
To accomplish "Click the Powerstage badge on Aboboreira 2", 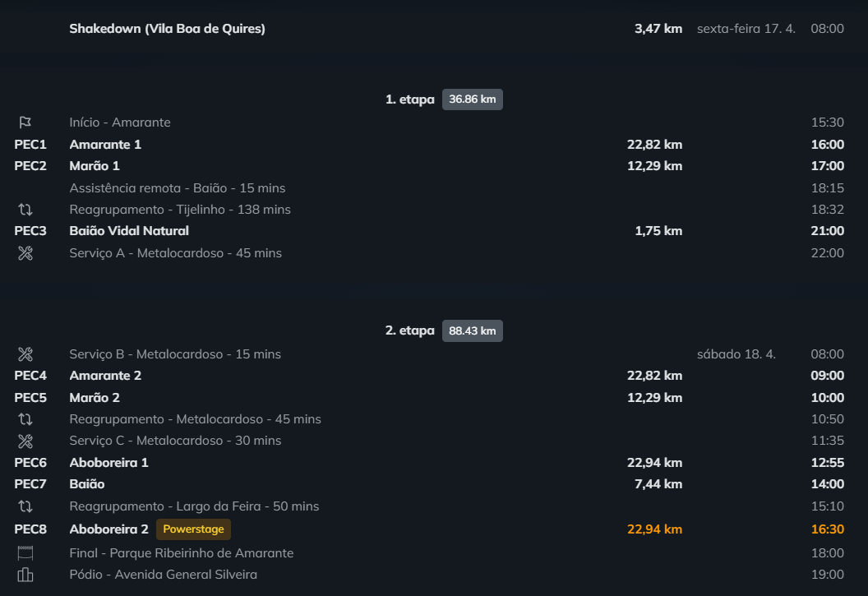I will pyautogui.click(x=193, y=529).
